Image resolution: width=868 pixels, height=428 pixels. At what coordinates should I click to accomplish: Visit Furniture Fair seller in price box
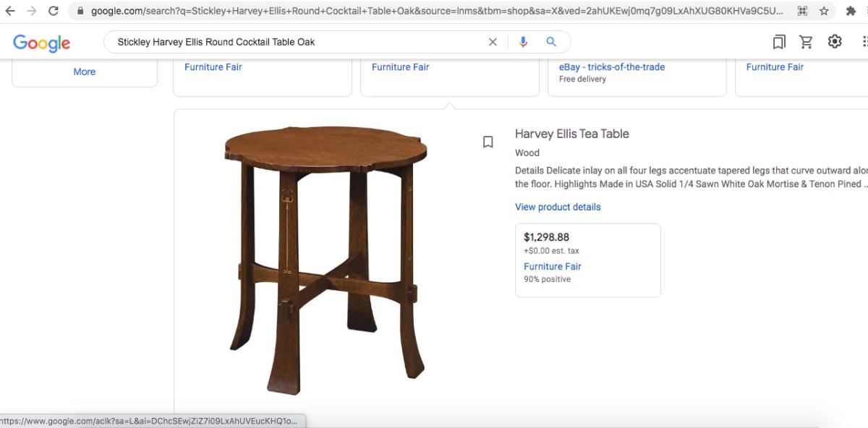[553, 266]
